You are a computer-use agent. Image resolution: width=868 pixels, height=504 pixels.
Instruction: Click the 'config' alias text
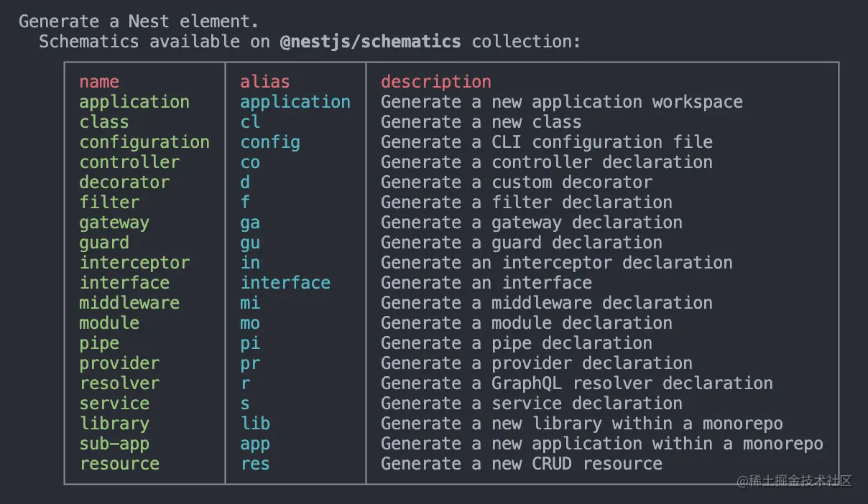click(x=270, y=142)
